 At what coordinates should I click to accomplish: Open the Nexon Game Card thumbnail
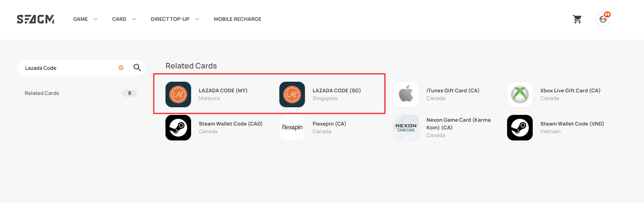pyautogui.click(x=406, y=128)
